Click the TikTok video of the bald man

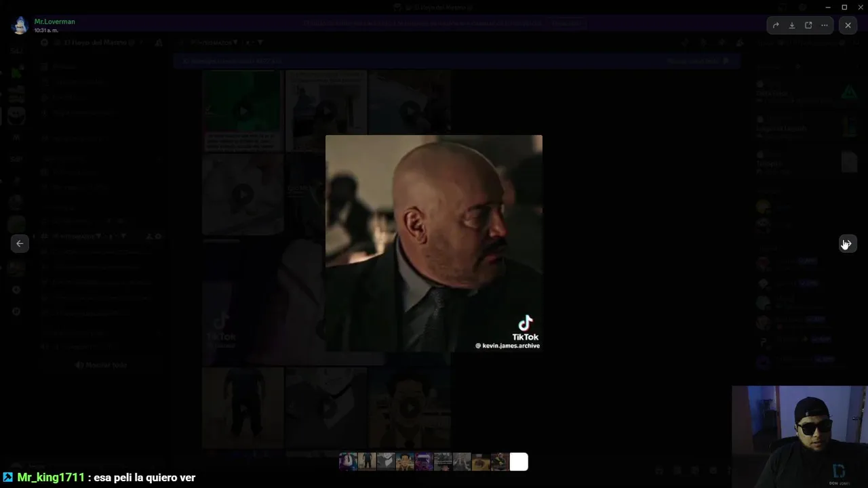click(434, 243)
